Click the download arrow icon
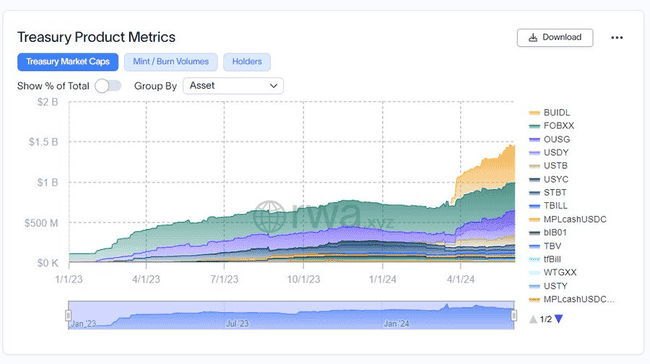 533,38
